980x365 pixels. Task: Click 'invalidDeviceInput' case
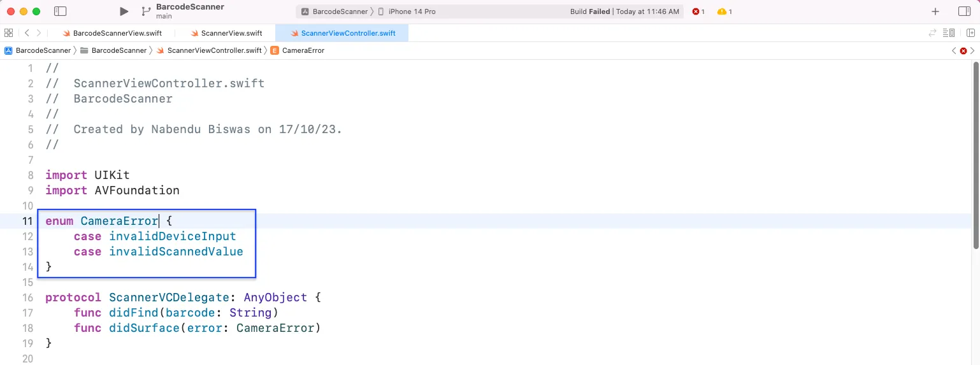[x=172, y=236]
